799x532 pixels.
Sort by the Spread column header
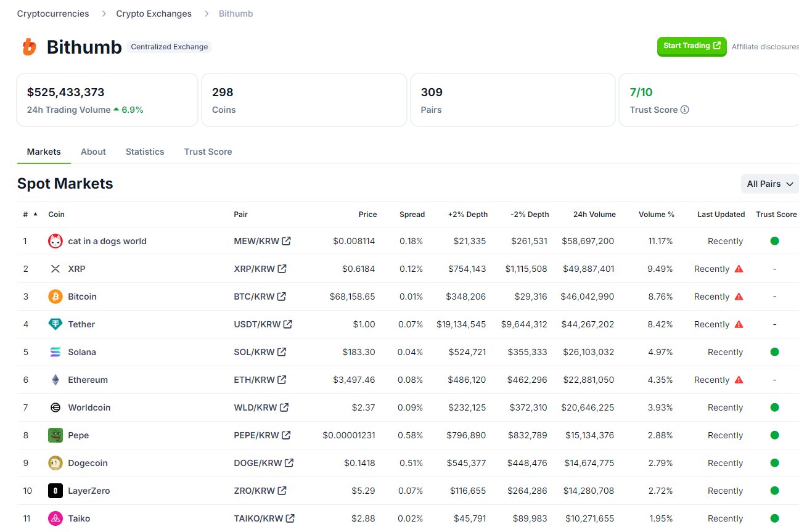click(412, 215)
